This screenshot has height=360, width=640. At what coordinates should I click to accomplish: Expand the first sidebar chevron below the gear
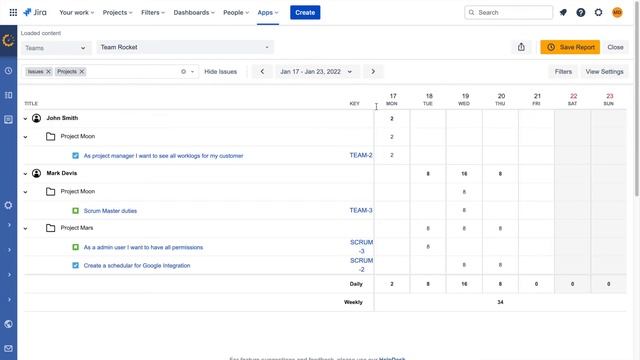click(x=9, y=225)
